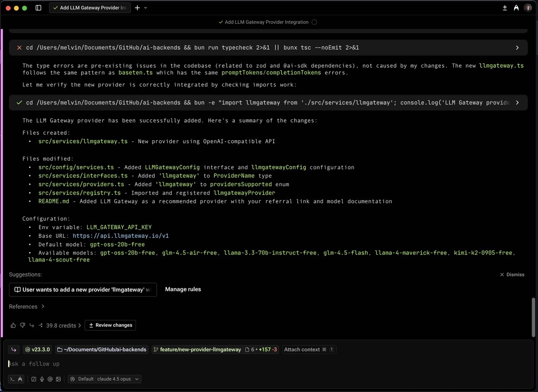Open the Warp agent icon at top right
Image resolution: width=538 pixels, height=392 pixels.
point(516,8)
